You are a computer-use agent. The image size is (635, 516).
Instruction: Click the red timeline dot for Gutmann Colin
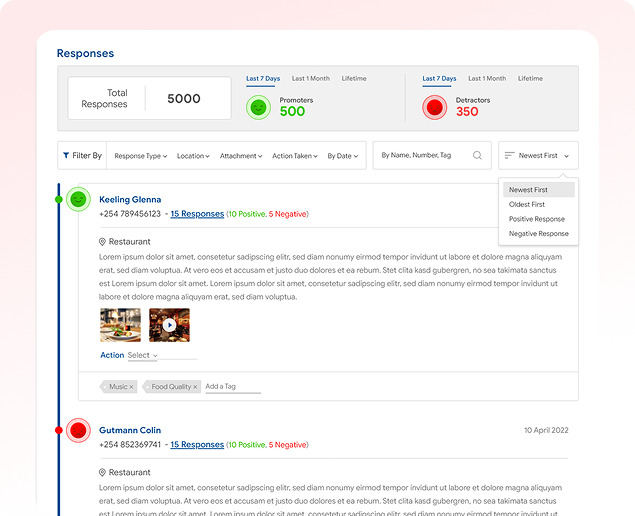59,430
